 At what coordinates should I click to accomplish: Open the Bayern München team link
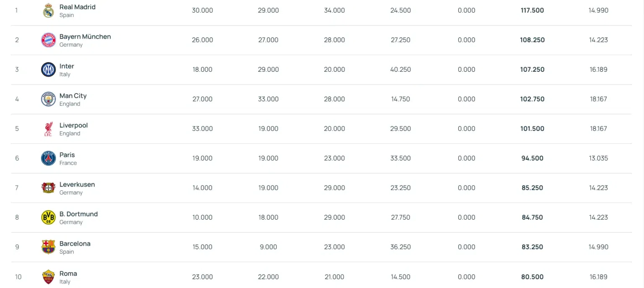85,36
